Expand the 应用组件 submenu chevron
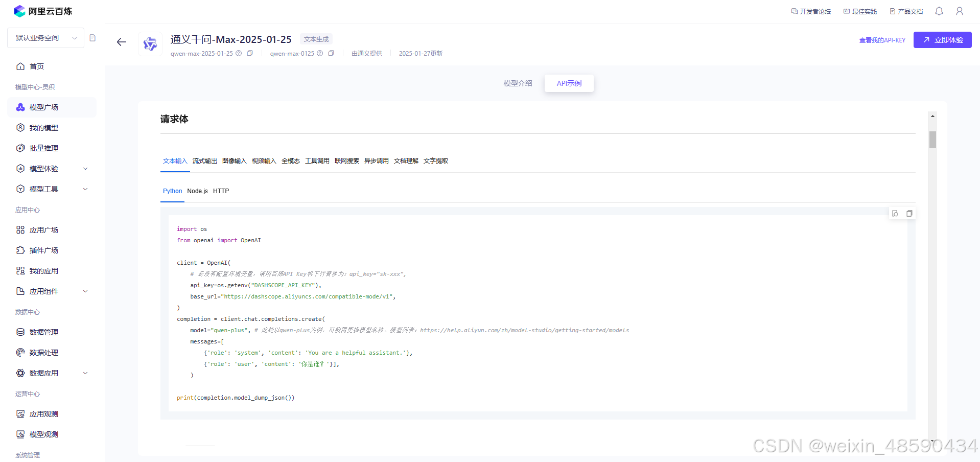This screenshot has width=980, height=462. (x=85, y=291)
